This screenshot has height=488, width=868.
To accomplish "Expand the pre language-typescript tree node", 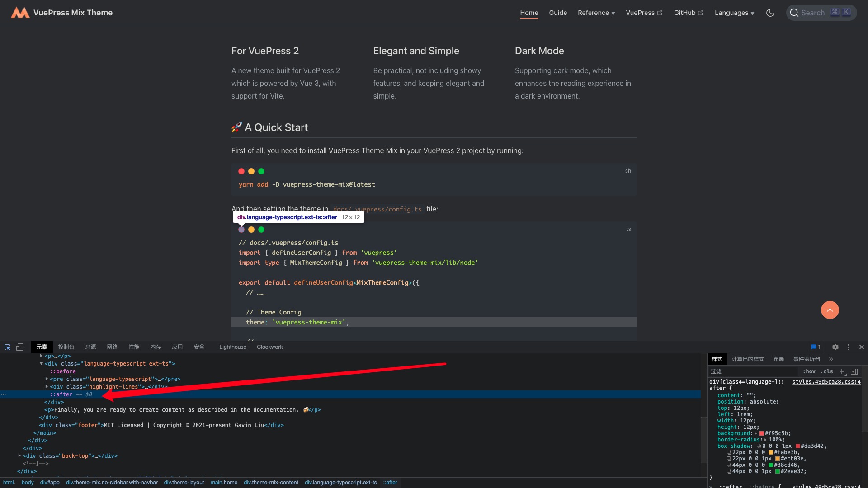I will 47,379.
